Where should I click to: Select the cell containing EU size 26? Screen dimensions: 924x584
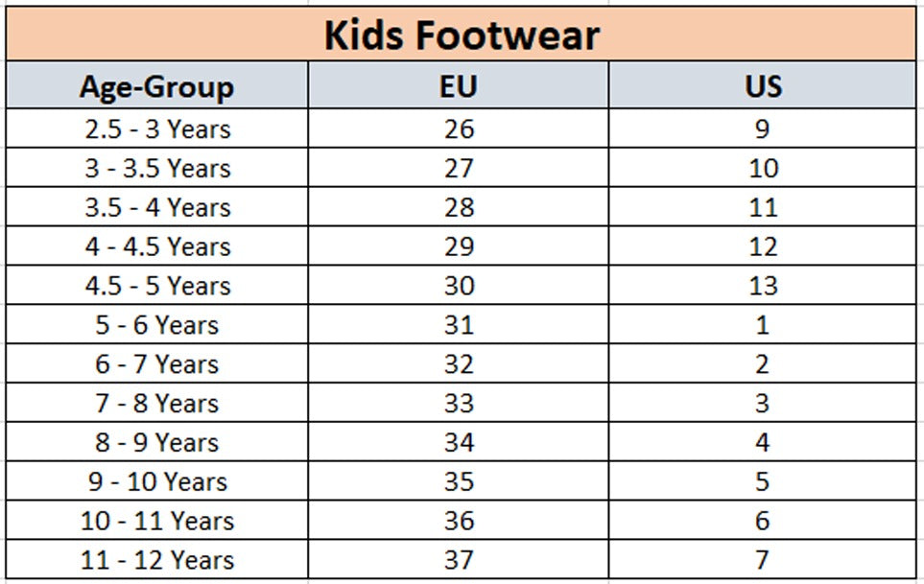tap(459, 128)
